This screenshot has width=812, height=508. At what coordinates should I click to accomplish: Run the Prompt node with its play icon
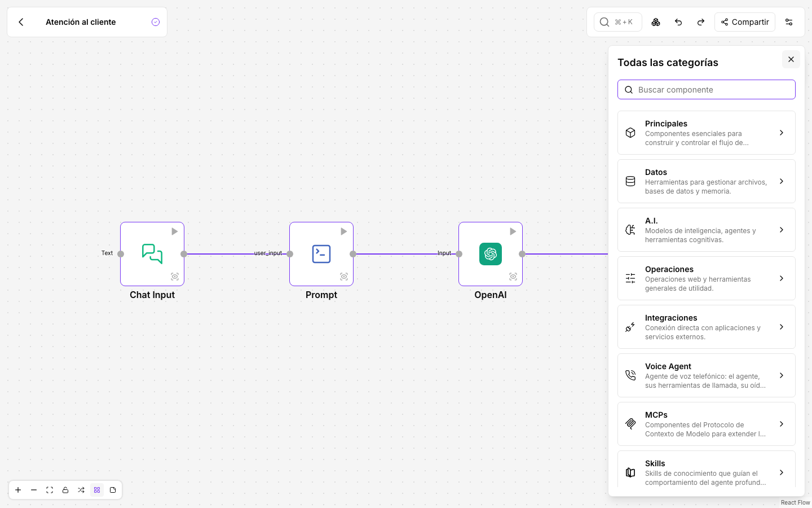click(343, 231)
